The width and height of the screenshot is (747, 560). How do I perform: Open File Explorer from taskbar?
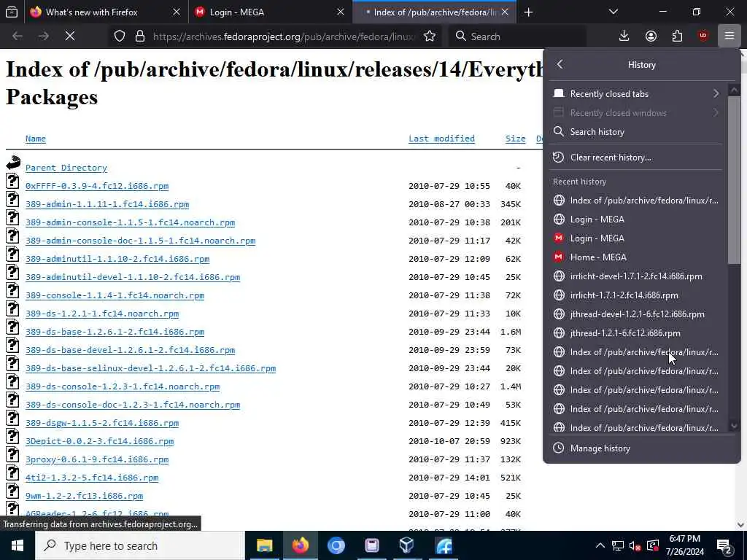[264, 545]
